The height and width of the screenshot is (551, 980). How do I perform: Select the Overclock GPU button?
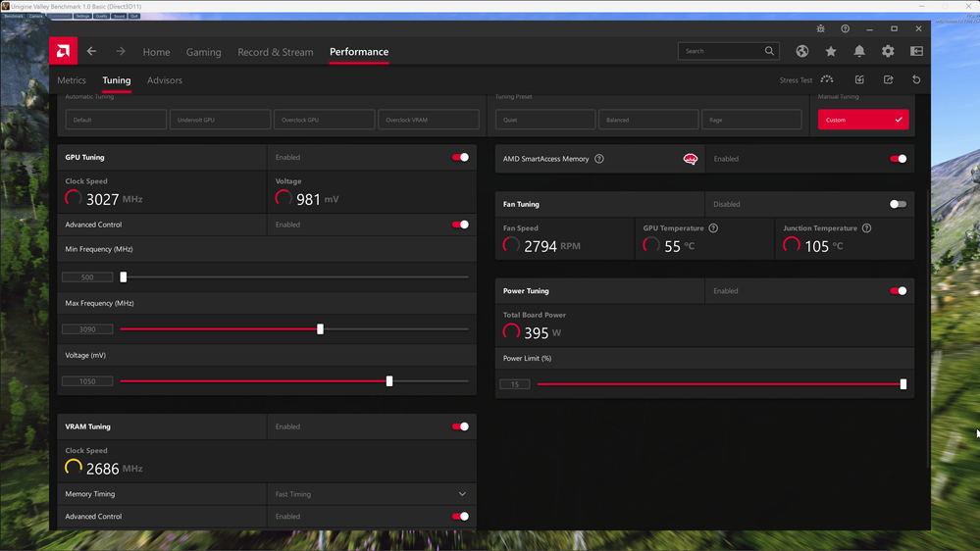(325, 120)
